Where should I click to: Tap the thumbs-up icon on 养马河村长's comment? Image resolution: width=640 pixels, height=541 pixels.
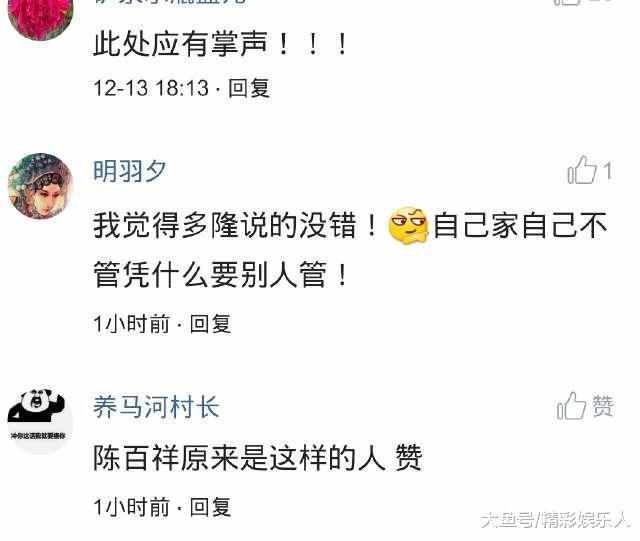[x=572, y=406]
